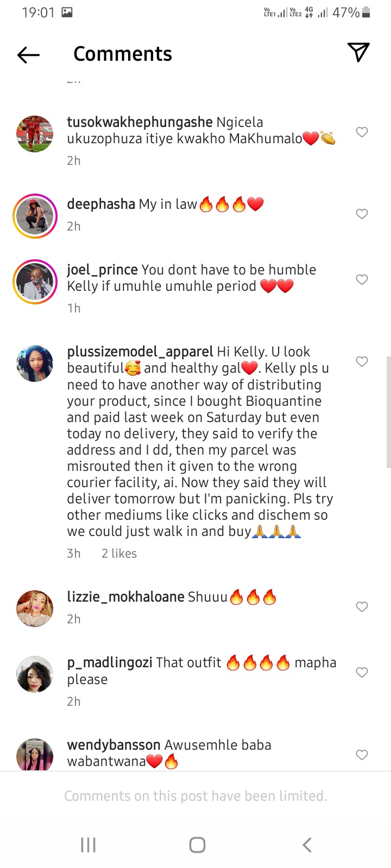This screenshot has width=391, height=868.
Task: Tap the limited comments input field
Action: 195,796
